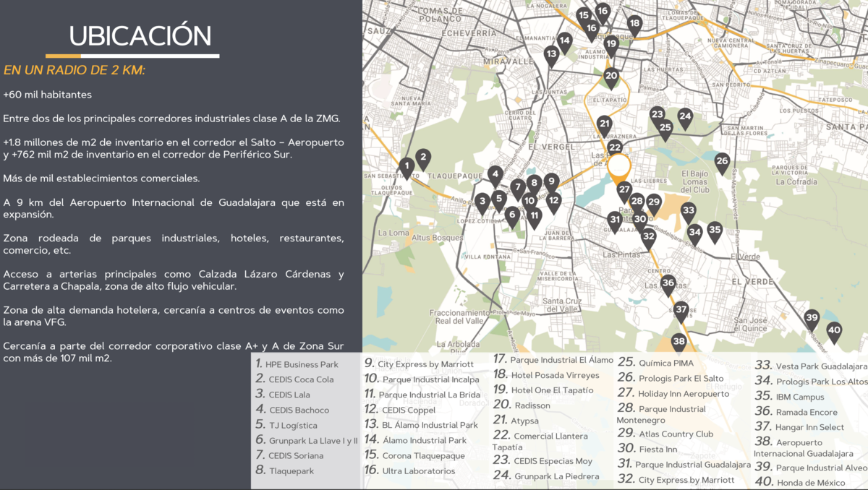This screenshot has height=490, width=868.
Task: Click the UBICACIÓN title heading
Action: coord(140,35)
